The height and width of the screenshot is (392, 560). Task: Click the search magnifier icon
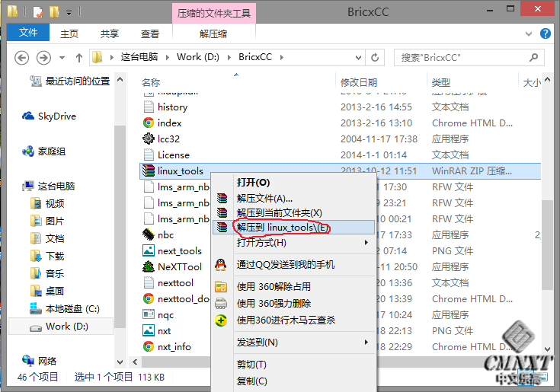534,57
